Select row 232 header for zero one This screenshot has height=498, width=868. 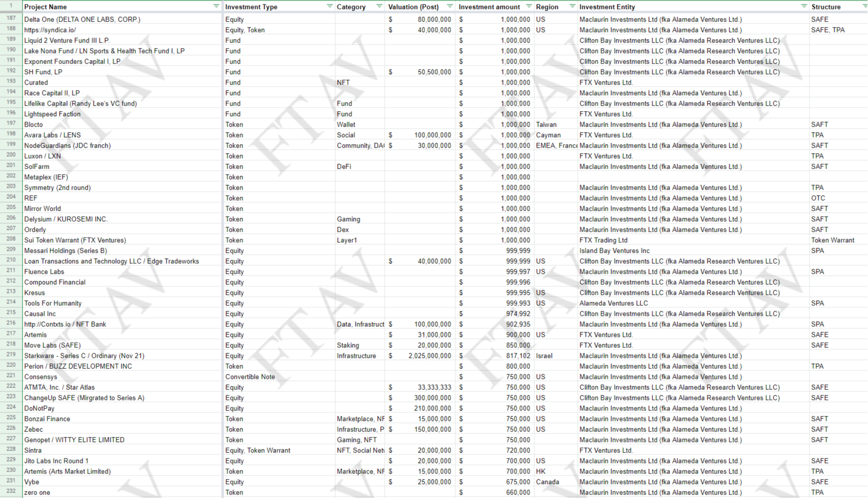pyautogui.click(x=11, y=491)
